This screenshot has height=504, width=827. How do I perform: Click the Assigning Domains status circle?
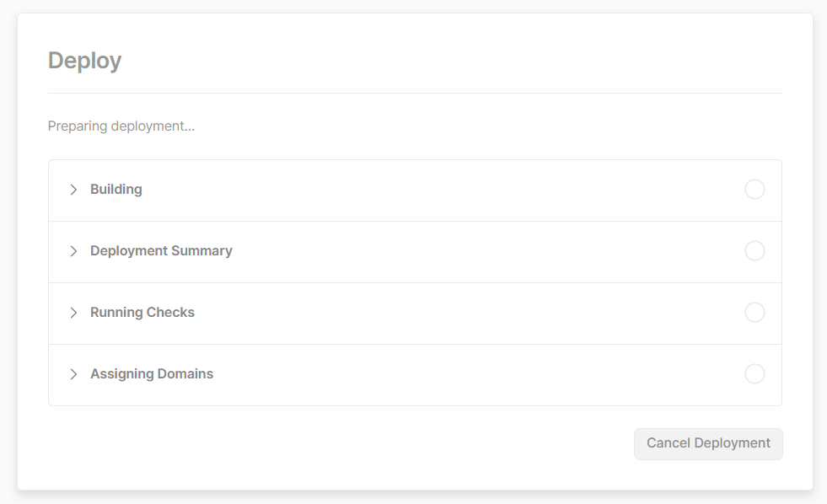755,374
